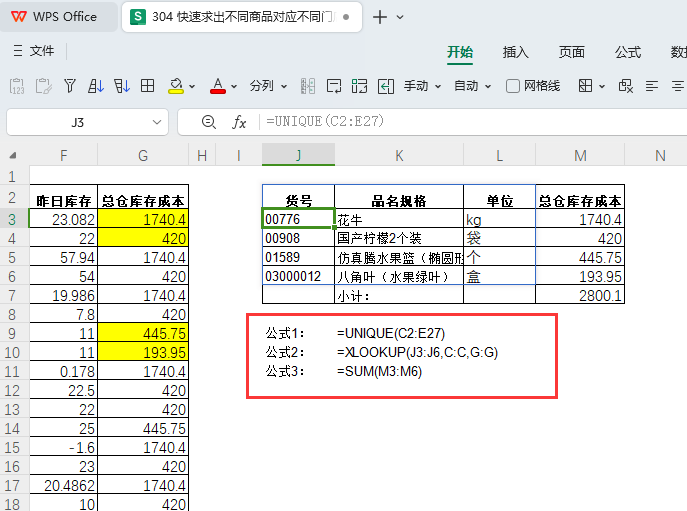Click the filter funnel icon
The height and width of the screenshot is (511, 687).
pos(70,85)
